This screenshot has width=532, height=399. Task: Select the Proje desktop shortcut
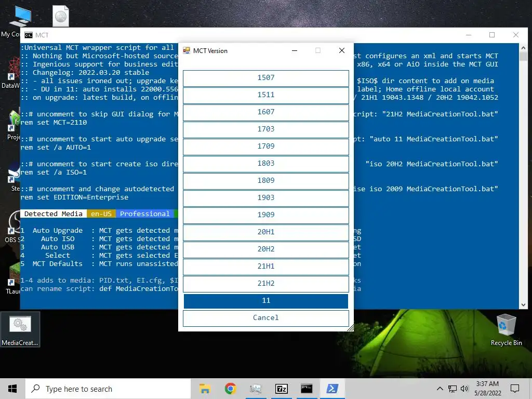pos(14,125)
